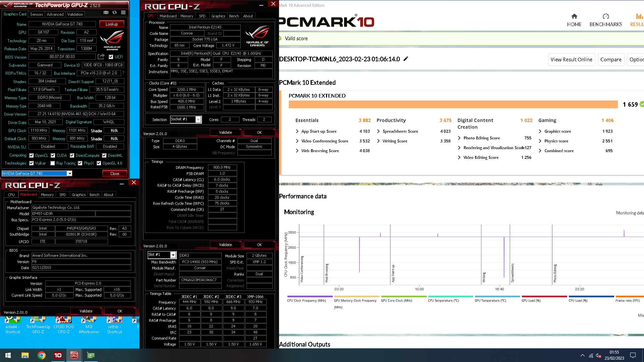Click the GPU name field NVIDIA GeForce GT 740
The height and width of the screenshot is (362, 644).
pos(62,24)
